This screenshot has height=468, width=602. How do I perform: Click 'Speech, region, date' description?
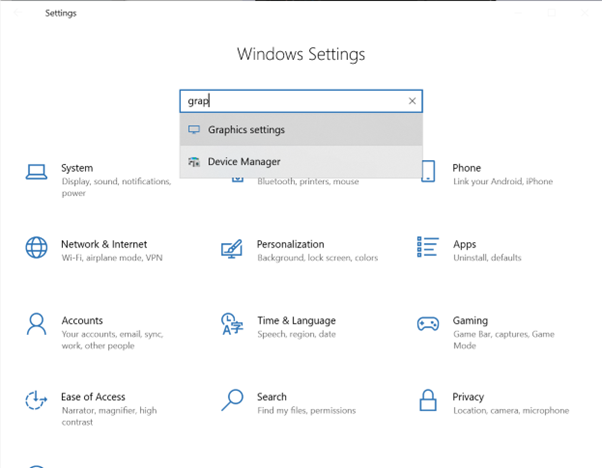[x=296, y=334]
